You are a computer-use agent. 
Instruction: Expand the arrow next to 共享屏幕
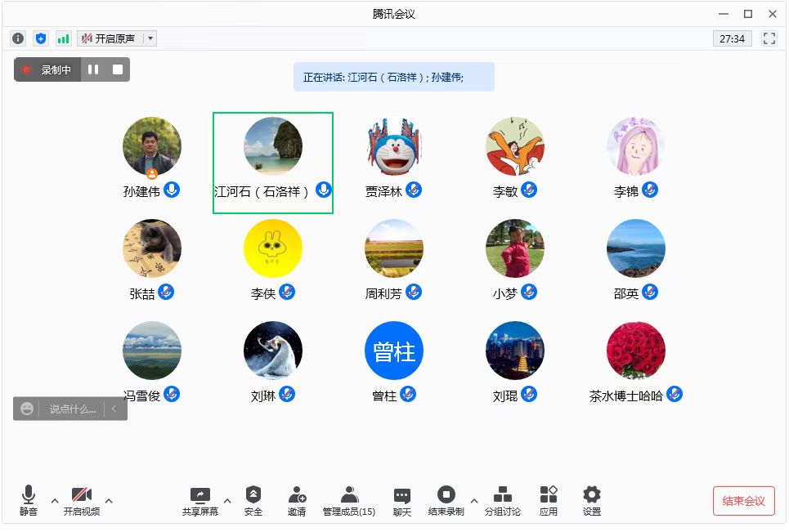[x=227, y=500]
